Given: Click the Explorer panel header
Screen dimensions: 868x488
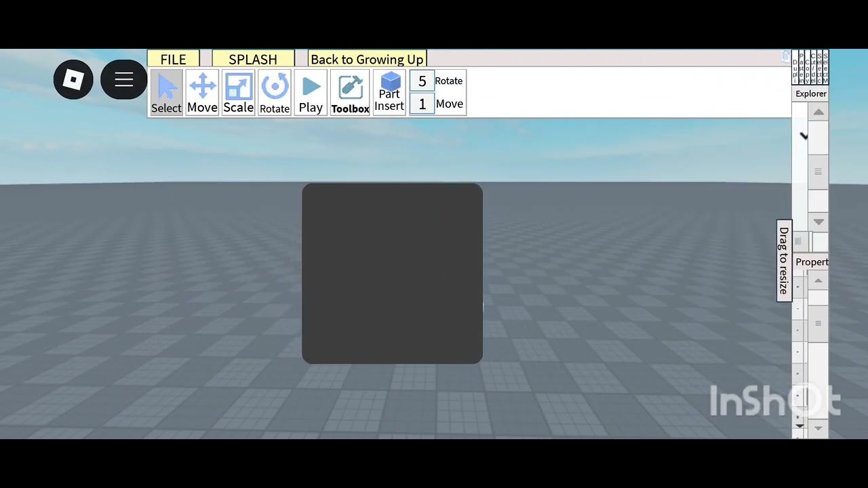Looking at the screenshot, I should (810, 94).
